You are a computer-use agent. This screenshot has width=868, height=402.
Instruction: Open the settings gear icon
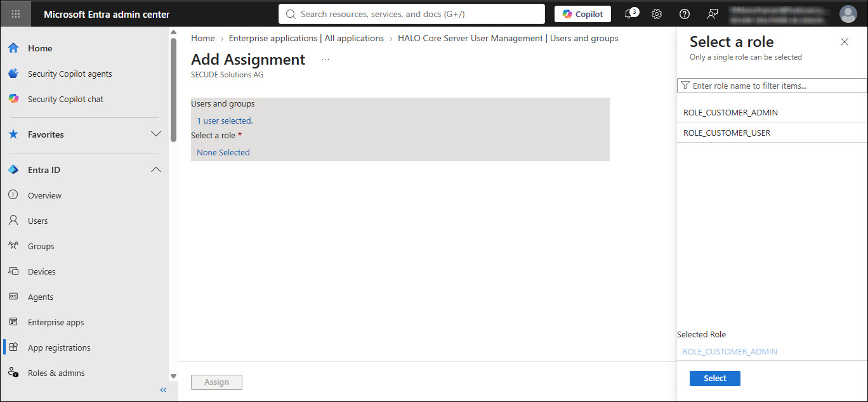[x=657, y=14]
